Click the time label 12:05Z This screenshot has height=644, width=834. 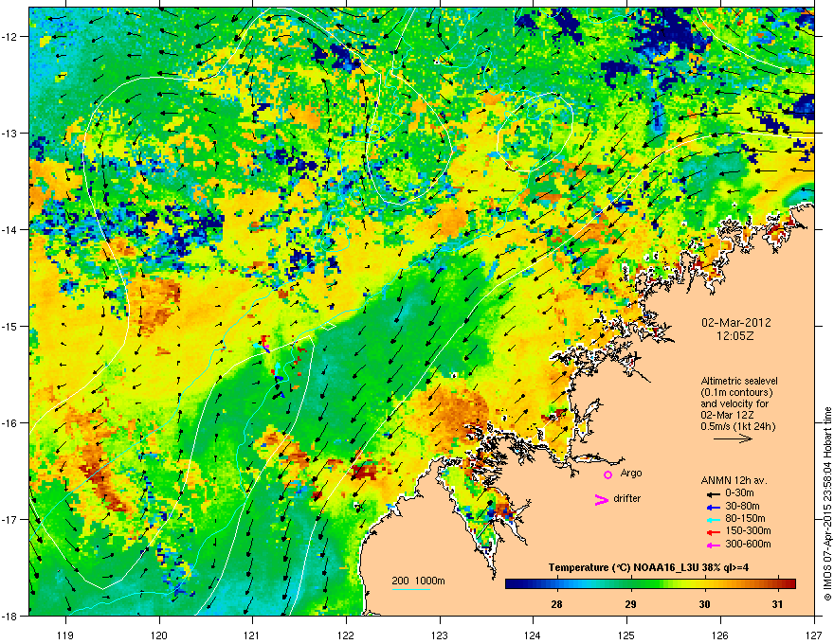pyautogui.click(x=735, y=336)
